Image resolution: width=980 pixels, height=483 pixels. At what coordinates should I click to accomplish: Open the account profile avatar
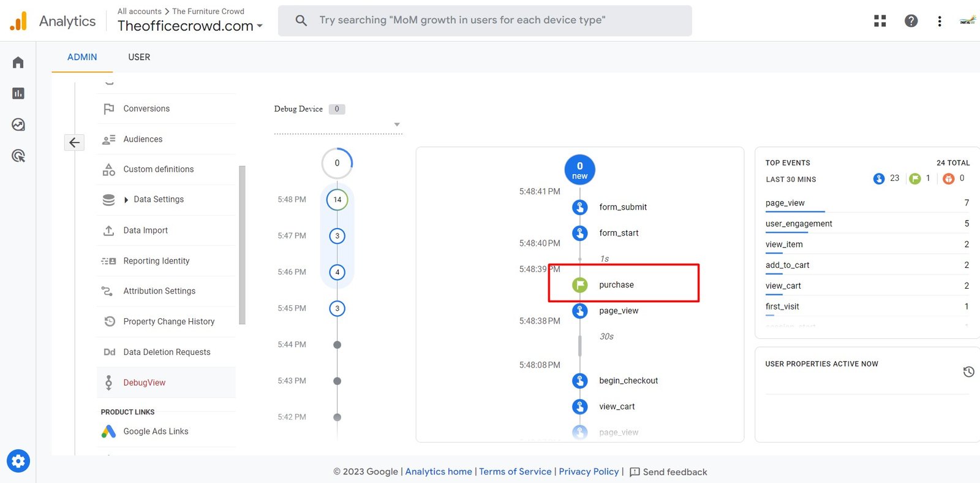(968, 21)
